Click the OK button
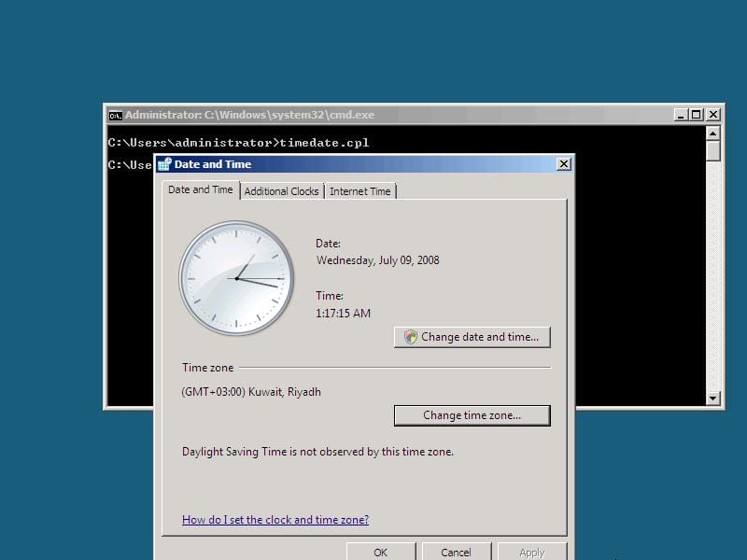This screenshot has width=747, height=560. [380, 552]
